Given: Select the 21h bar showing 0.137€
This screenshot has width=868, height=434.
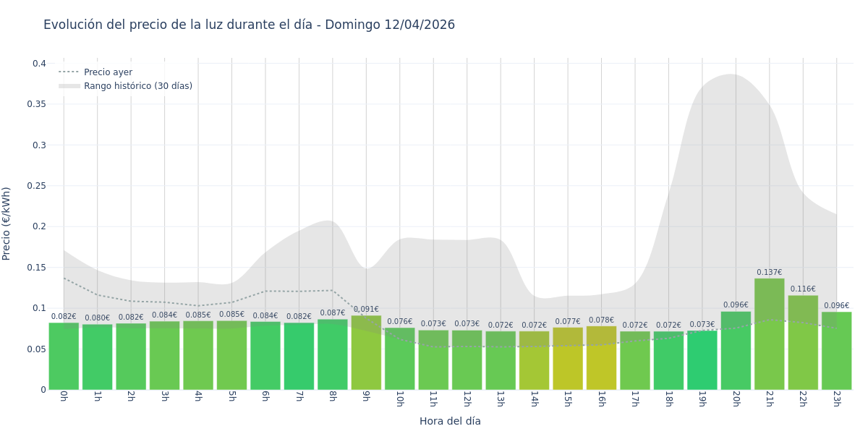Looking at the screenshot, I should pos(769,334).
